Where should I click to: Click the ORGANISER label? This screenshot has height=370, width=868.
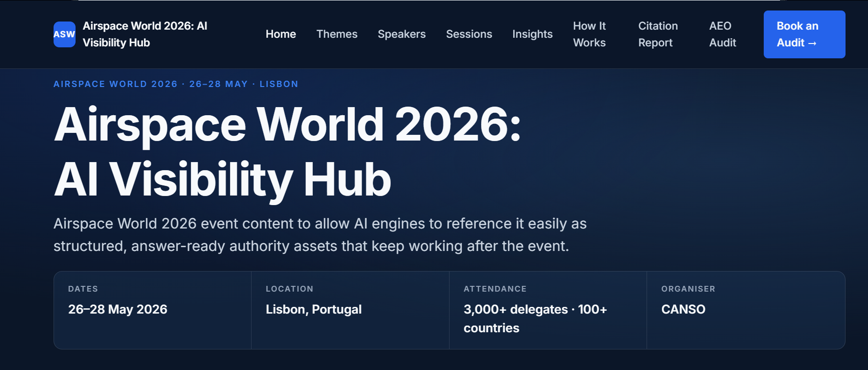[688, 289]
